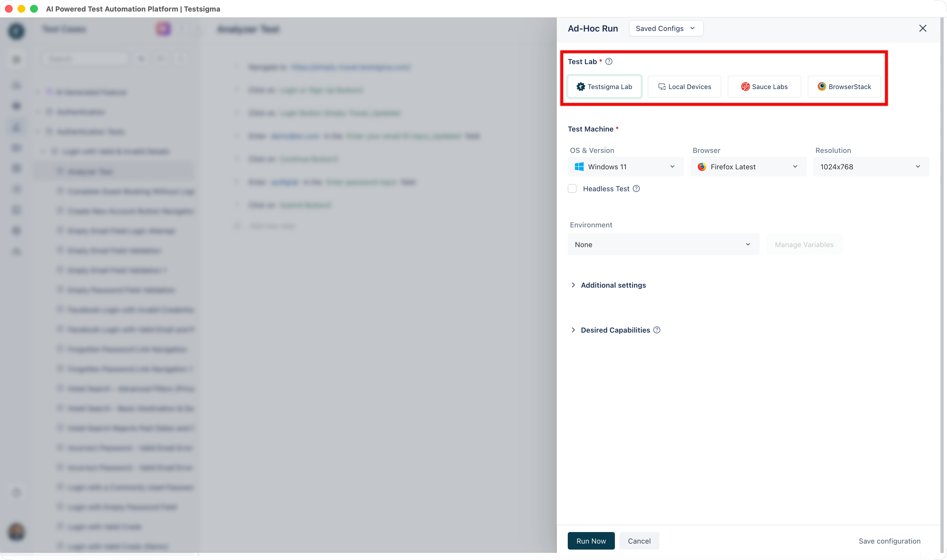The height and width of the screenshot is (560, 947).
Task: Open the OS & Version Windows 11 dropdown
Action: [x=625, y=167]
